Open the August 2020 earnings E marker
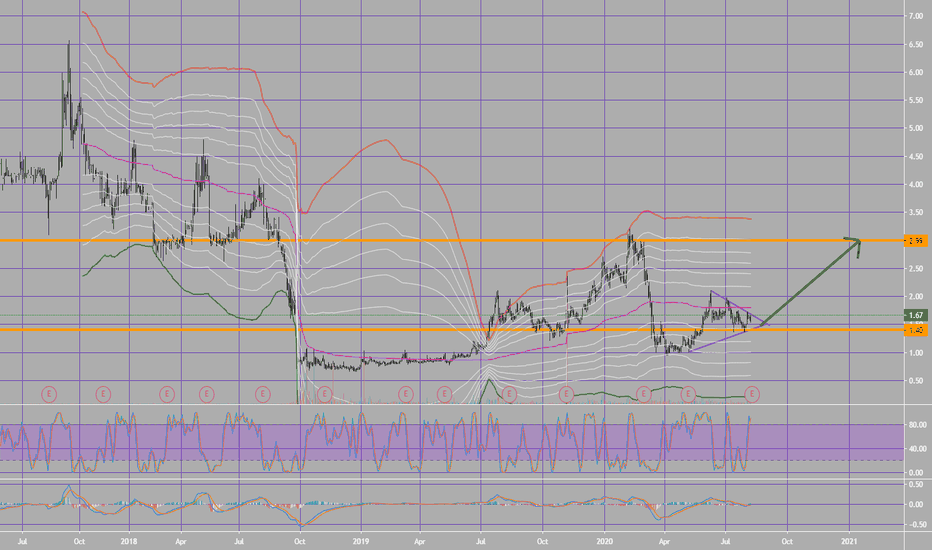 (752, 394)
